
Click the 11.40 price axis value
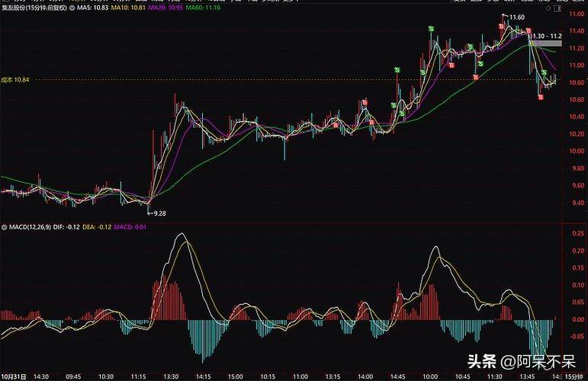tap(577, 31)
